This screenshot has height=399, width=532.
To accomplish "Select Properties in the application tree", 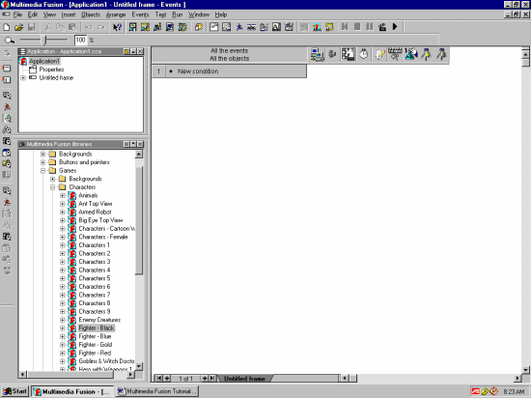I will [51, 70].
